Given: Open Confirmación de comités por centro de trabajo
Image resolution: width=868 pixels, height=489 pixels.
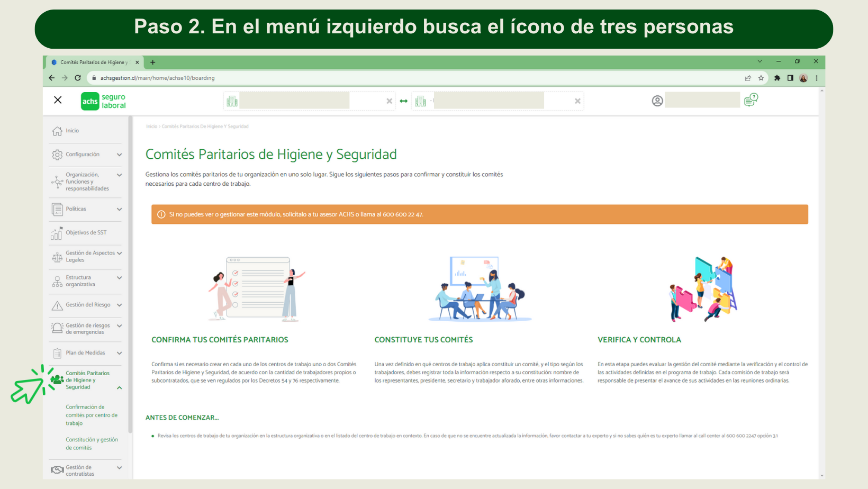Looking at the screenshot, I should [x=92, y=415].
